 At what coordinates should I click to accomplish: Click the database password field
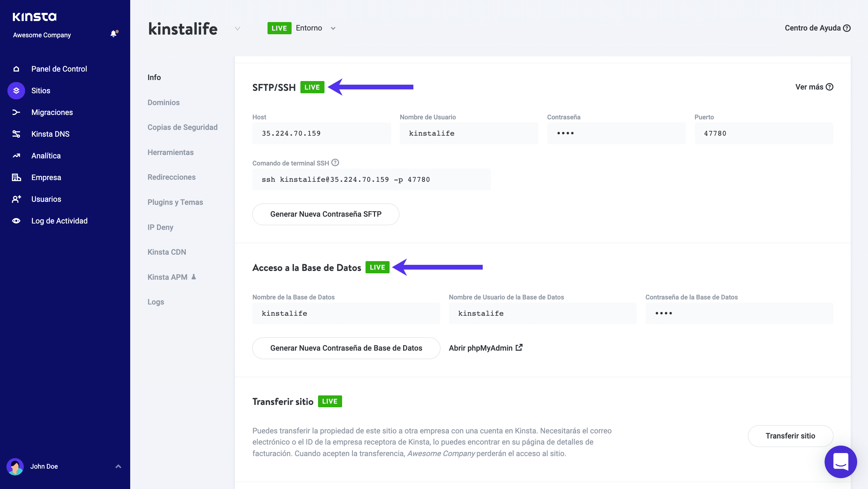point(739,313)
